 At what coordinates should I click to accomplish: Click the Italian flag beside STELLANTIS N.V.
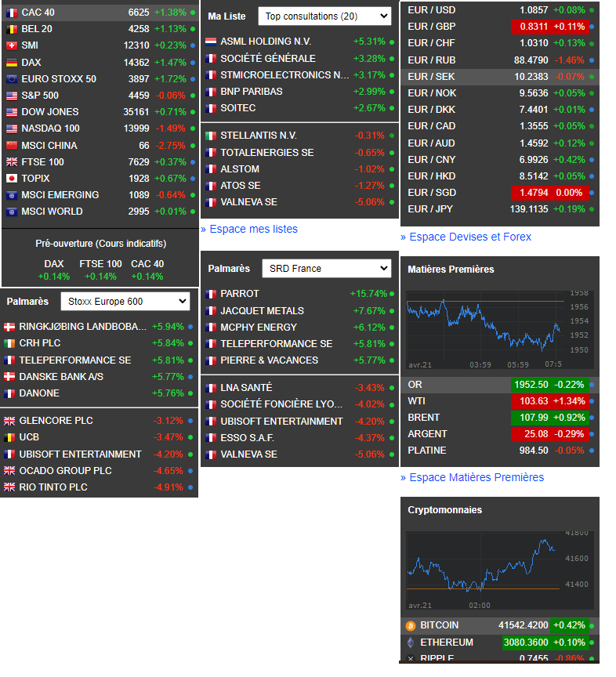pyautogui.click(x=211, y=136)
